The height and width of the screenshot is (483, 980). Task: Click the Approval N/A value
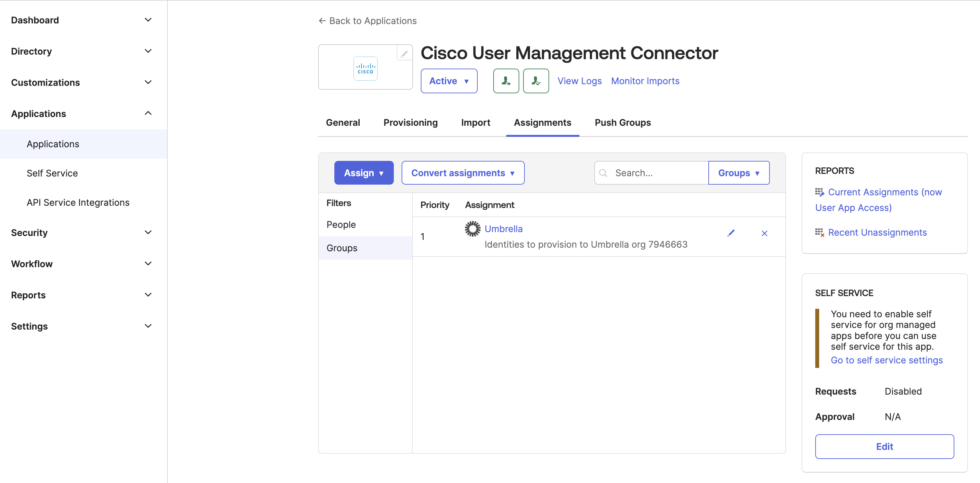tap(893, 417)
